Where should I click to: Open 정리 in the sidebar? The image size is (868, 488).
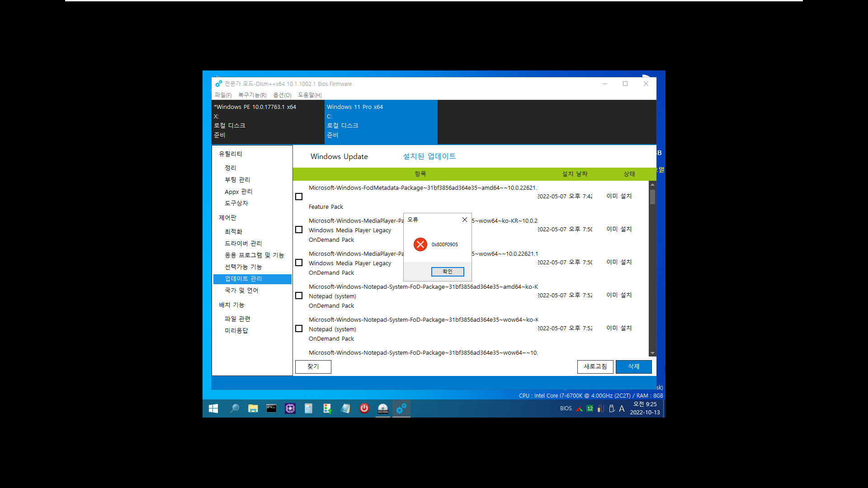tap(231, 168)
